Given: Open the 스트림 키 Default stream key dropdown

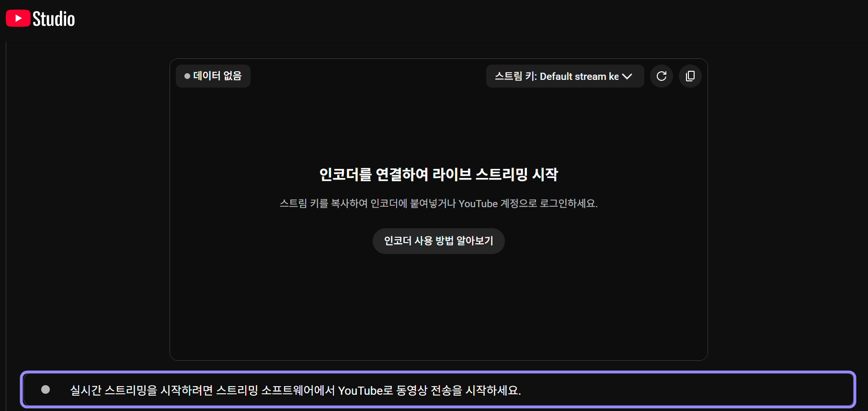Looking at the screenshot, I should [x=565, y=76].
